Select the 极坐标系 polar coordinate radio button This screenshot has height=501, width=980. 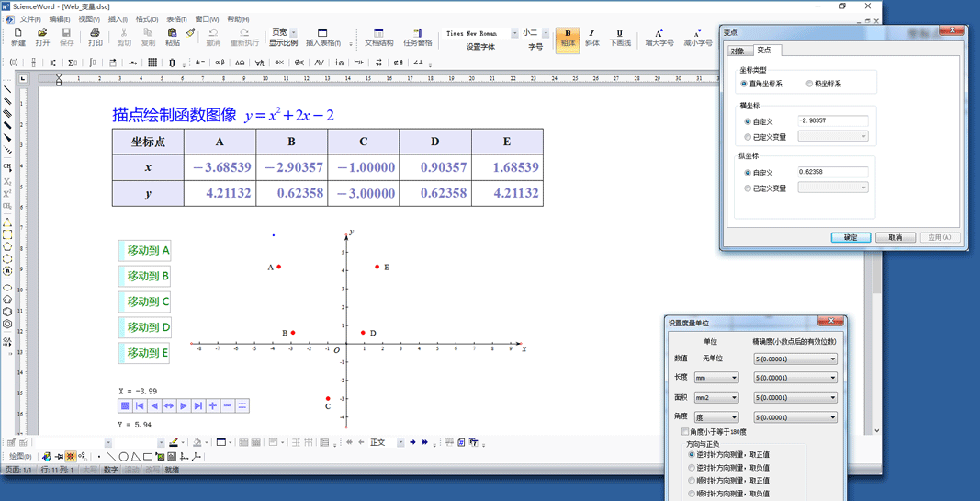click(809, 84)
